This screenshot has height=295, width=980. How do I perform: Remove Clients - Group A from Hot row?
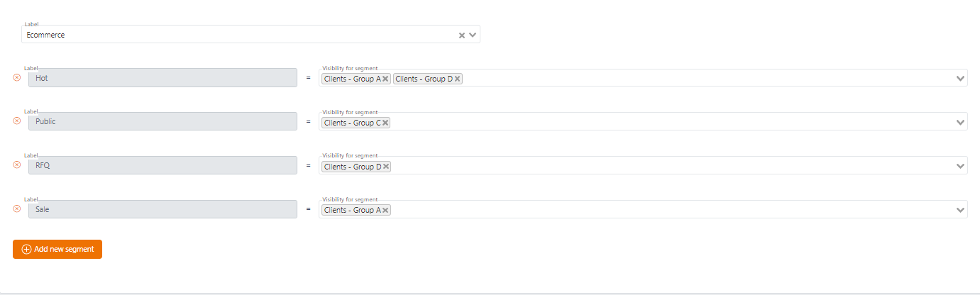385,79
